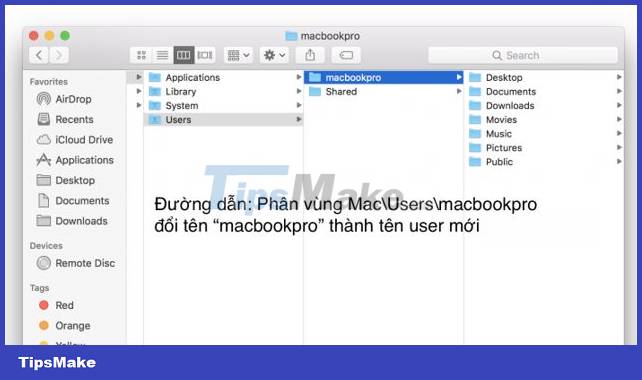Click the Tags sidebar heading
This screenshot has width=642, height=380.
39,288
